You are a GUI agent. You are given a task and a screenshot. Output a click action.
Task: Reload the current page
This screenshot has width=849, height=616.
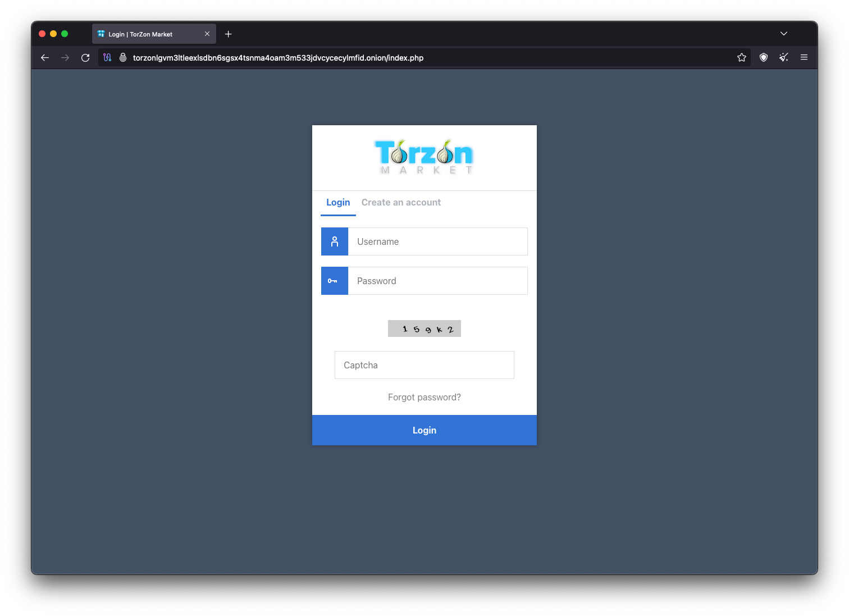pyautogui.click(x=85, y=58)
